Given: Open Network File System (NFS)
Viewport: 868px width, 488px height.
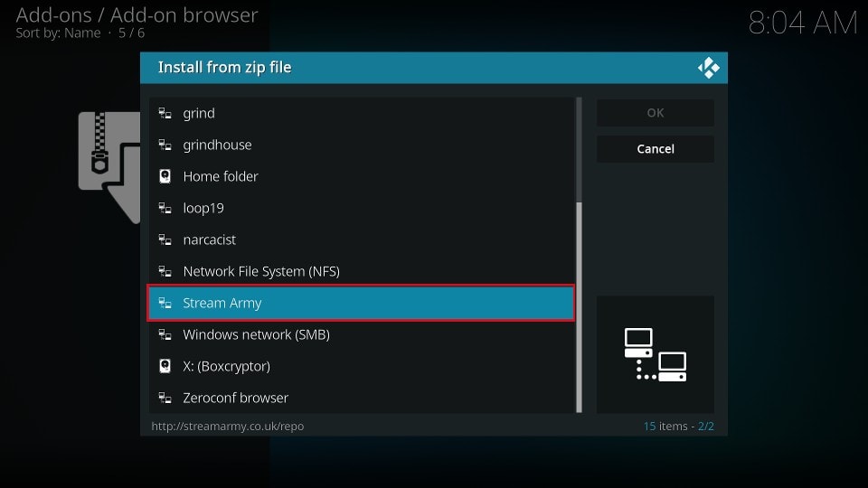Looking at the screenshot, I should click(x=362, y=271).
